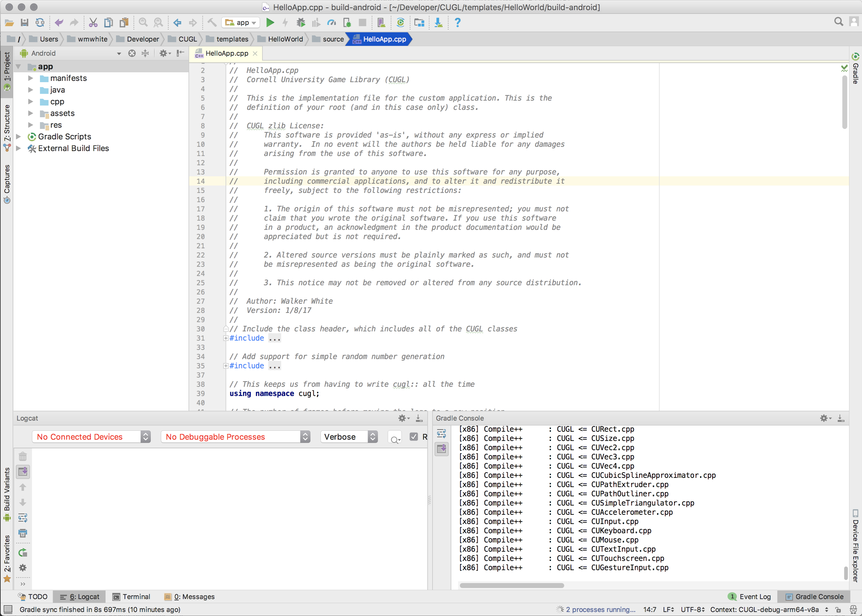Open the Verbose log level dropdown

[349, 437]
